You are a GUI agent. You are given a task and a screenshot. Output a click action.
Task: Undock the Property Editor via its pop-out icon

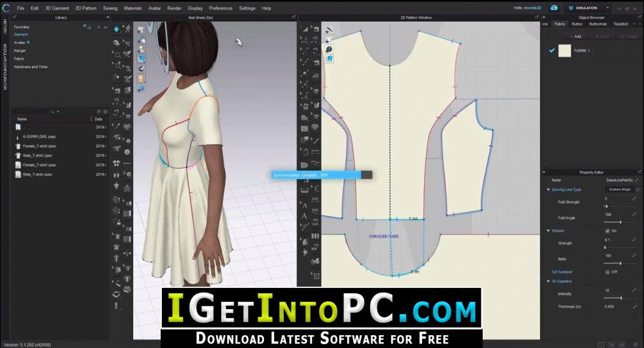point(639,172)
